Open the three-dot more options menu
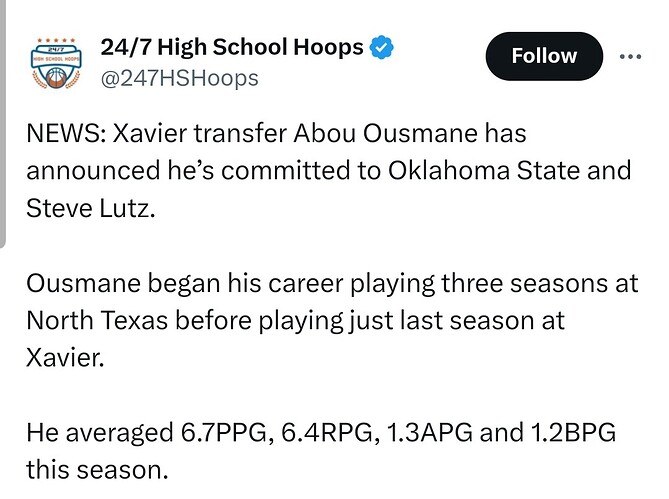 point(630,56)
